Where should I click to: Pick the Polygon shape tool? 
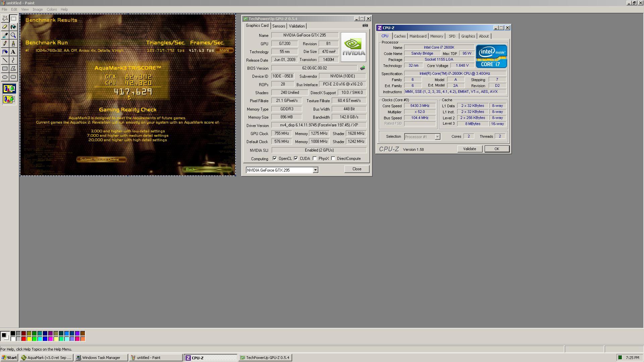[13, 69]
